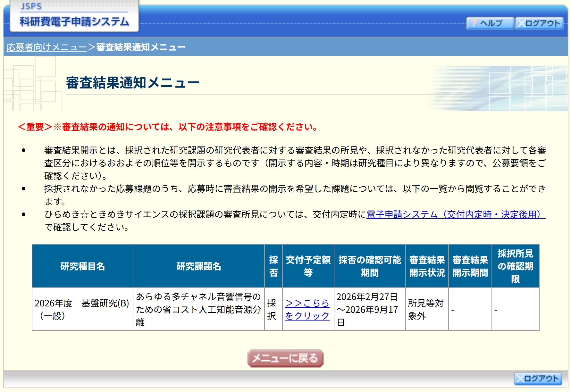Click the 審査結果開示状況 column header

click(427, 266)
